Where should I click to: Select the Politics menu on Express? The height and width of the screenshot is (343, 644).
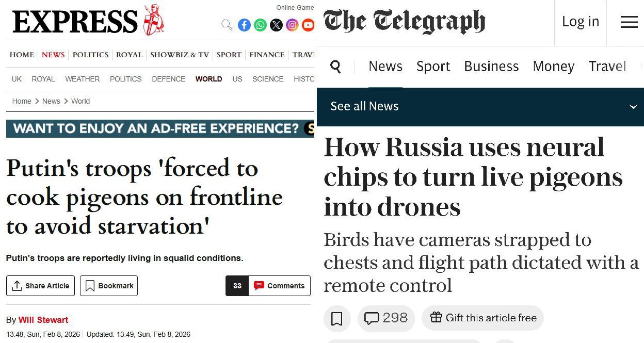tap(90, 55)
